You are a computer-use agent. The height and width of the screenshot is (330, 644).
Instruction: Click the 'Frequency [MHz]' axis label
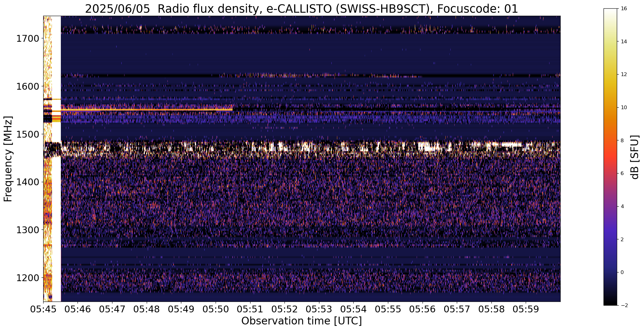coord(8,159)
